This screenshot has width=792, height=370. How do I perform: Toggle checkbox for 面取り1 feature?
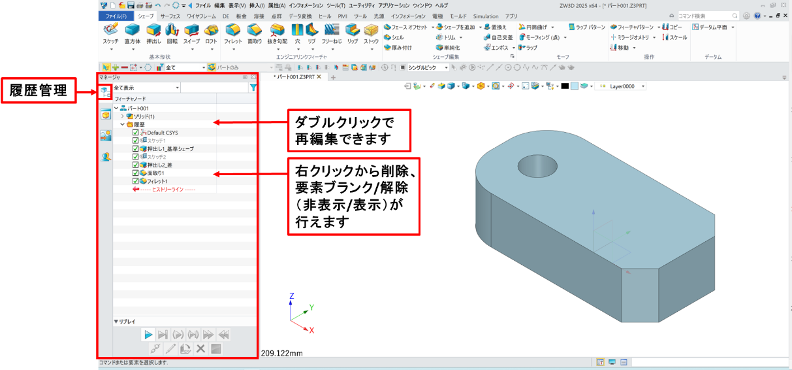(135, 173)
